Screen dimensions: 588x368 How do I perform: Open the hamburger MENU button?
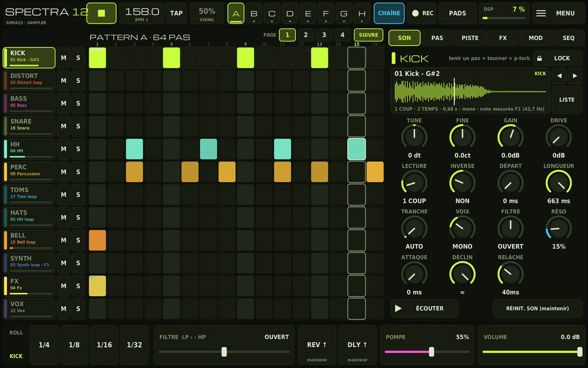pyautogui.click(x=558, y=13)
